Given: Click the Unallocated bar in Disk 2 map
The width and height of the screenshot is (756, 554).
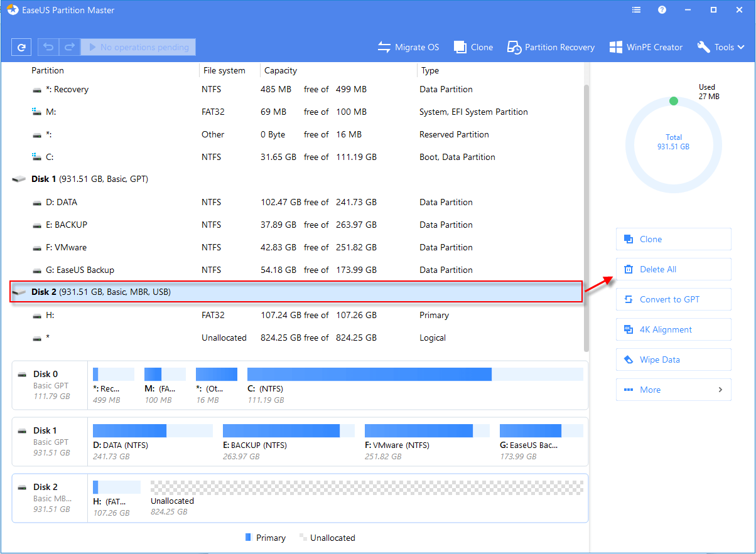Looking at the screenshot, I should pos(367,487).
